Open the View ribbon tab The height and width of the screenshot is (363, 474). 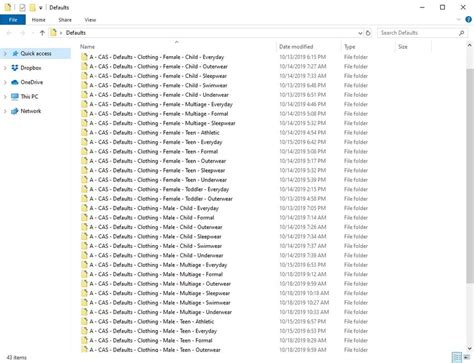[x=90, y=20]
